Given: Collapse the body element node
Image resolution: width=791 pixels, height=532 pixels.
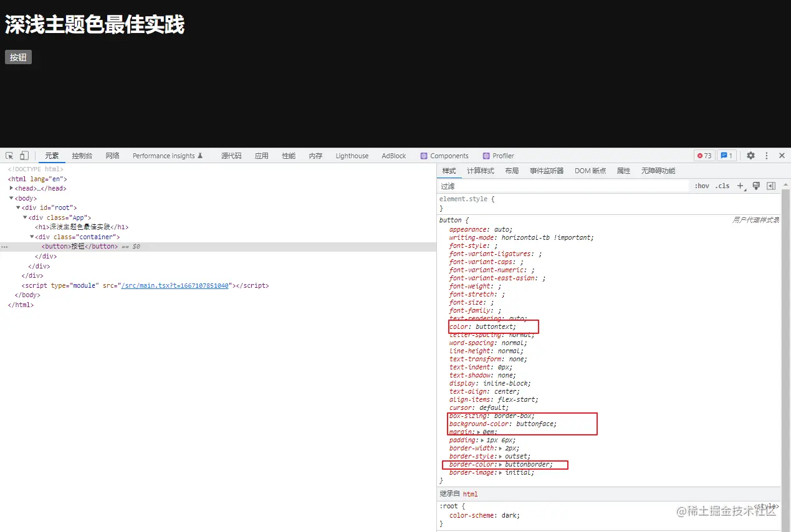Looking at the screenshot, I should [x=11, y=198].
